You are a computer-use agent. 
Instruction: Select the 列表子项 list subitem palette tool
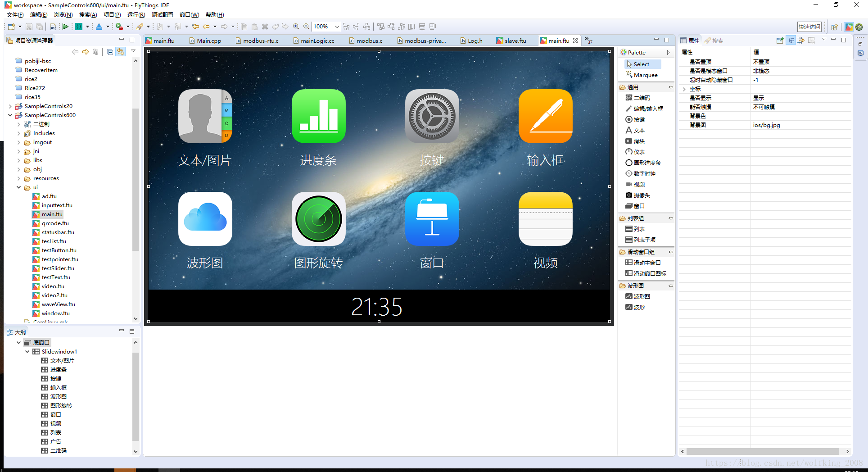[641, 240]
